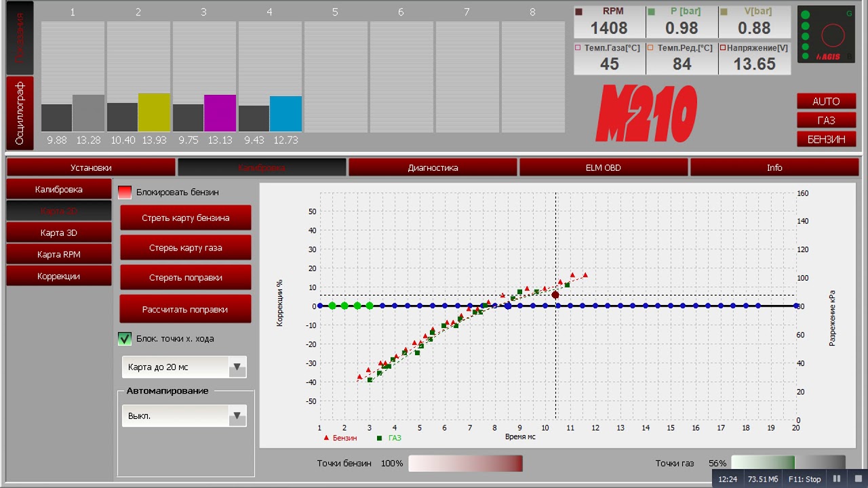Viewport: 868px width, 488px height.
Task: Expand the Автомапирование Выкл. dropdown
Action: click(184, 416)
